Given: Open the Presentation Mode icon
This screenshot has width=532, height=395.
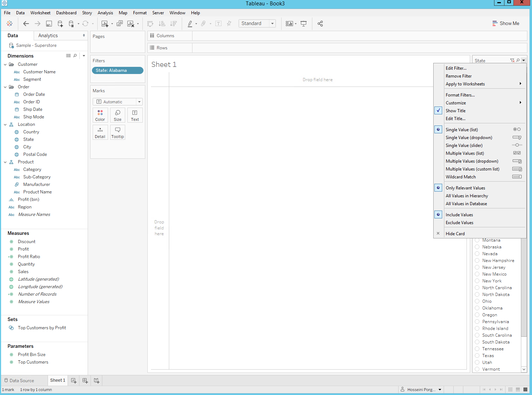Looking at the screenshot, I should pos(303,24).
